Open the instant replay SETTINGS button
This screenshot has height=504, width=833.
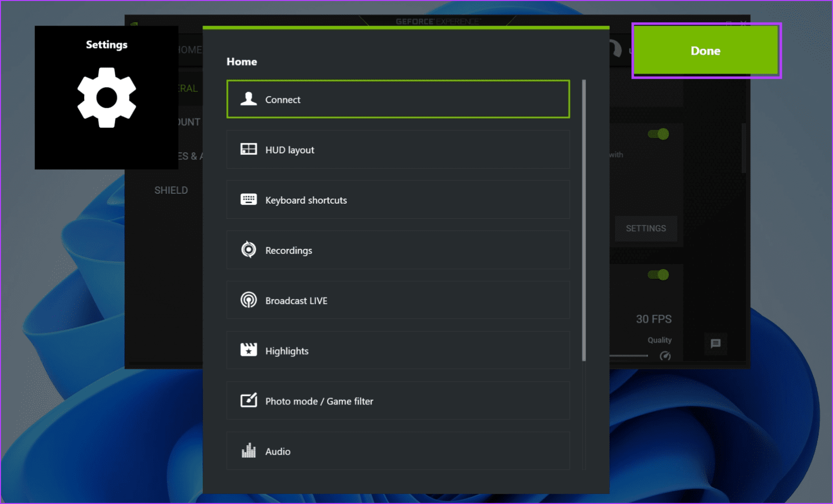tap(646, 228)
